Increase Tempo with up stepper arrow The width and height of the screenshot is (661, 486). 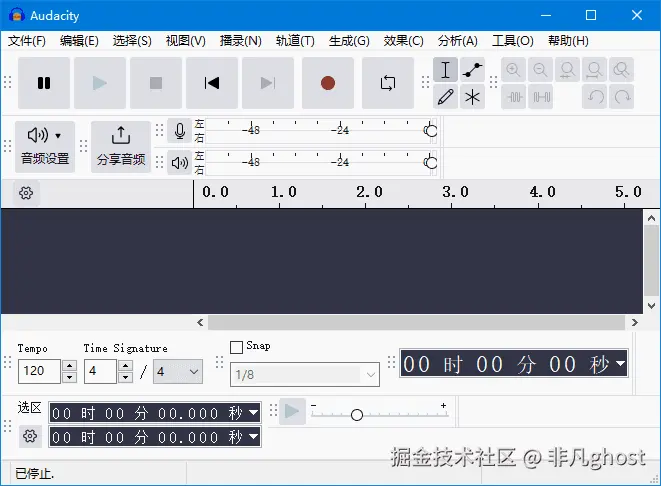click(x=70, y=365)
